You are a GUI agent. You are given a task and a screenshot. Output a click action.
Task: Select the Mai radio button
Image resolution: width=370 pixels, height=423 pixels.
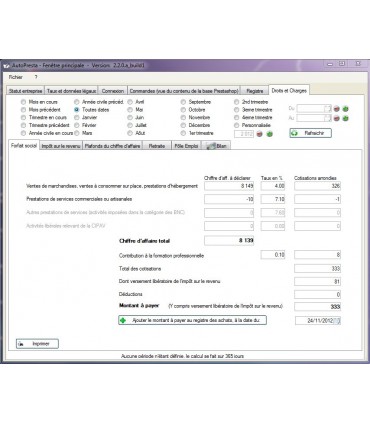130,110
